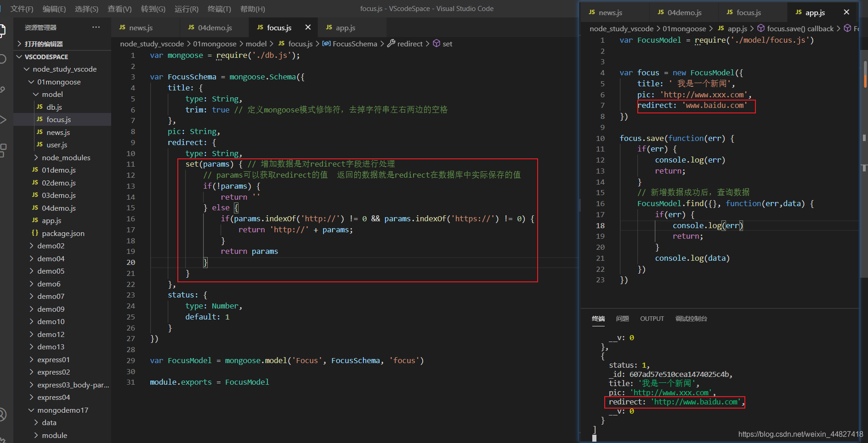Switch to the 调试控制台 panel tab
The image size is (868, 443).
pyautogui.click(x=691, y=319)
